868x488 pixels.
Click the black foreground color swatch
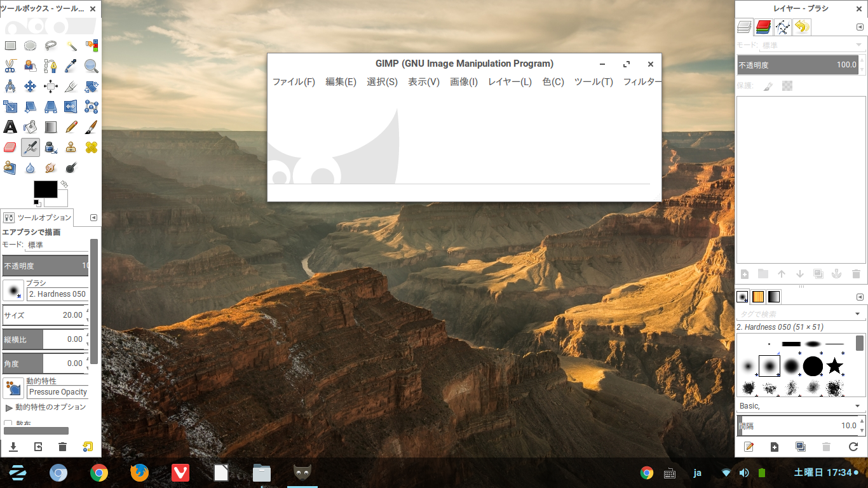44,189
